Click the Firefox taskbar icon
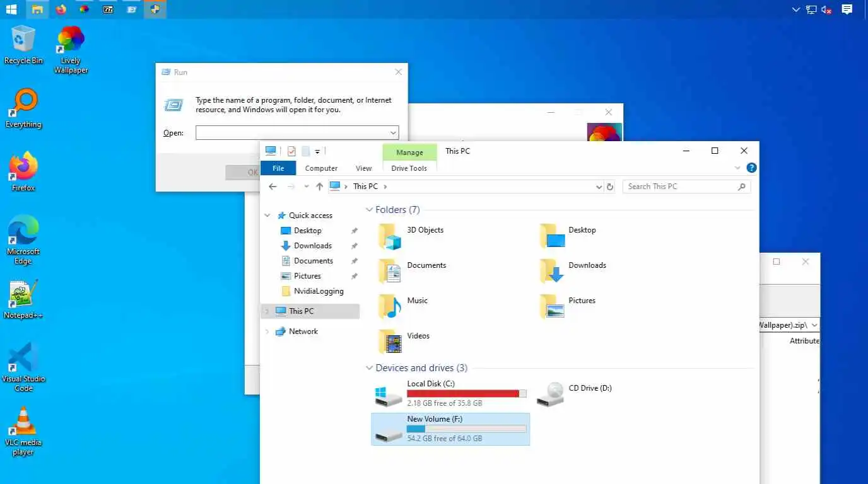This screenshot has height=484, width=868. coord(61,9)
